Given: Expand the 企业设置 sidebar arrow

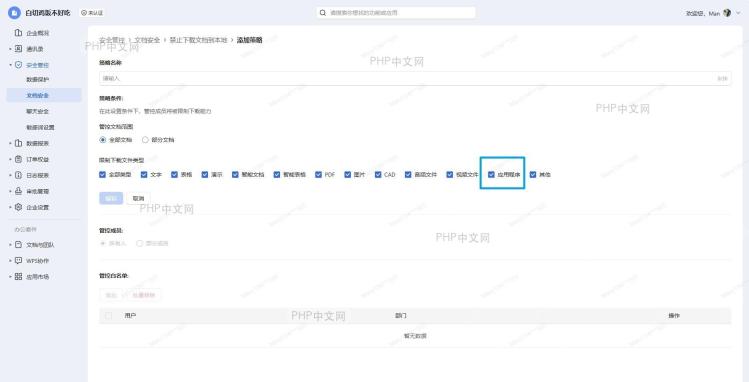Looking at the screenshot, I should [10, 207].
